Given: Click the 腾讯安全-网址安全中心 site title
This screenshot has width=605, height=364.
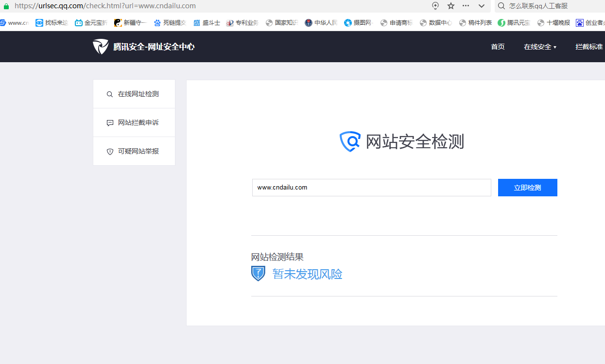Looking at the screenshot, I should pyautogui.click(x=154, y=47).
